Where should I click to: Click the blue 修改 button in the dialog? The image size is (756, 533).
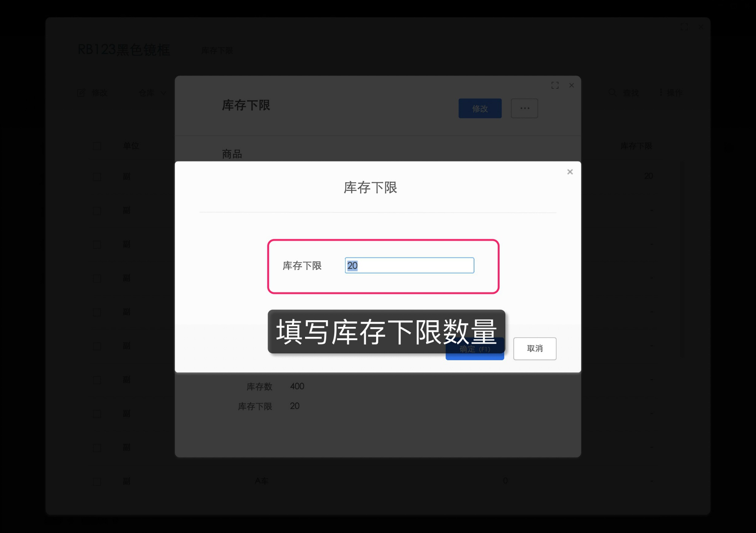click(x=480, y=108)
